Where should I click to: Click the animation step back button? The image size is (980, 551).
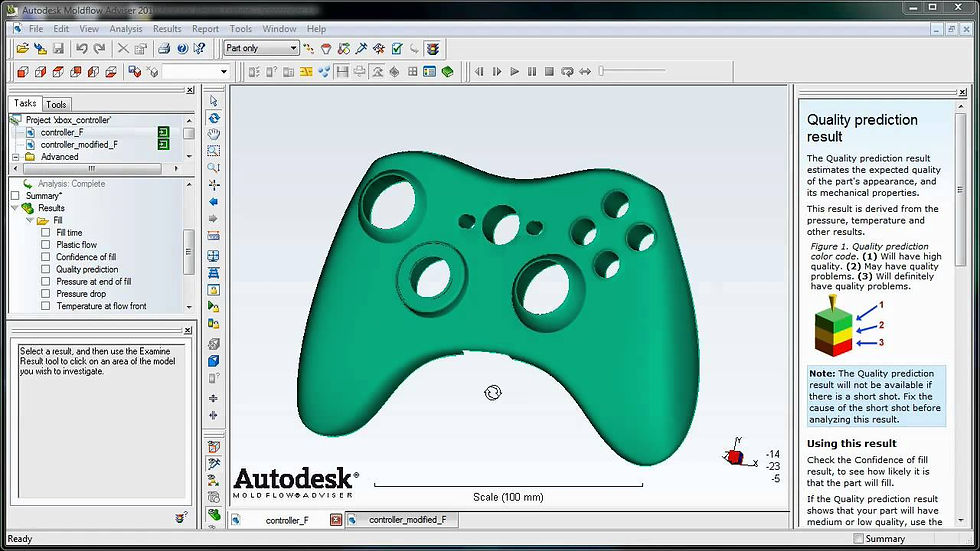tap(479, 72)
